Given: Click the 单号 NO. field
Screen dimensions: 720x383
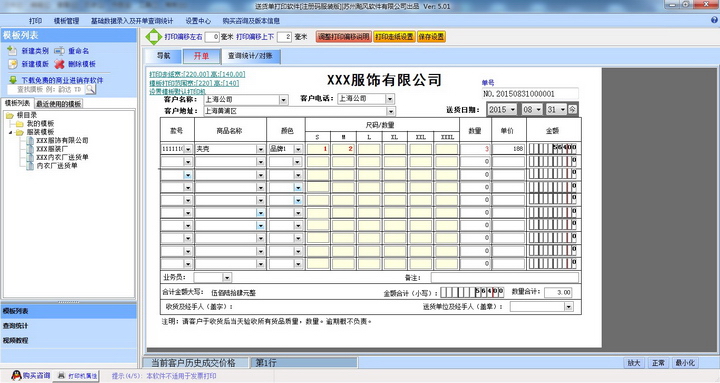Looking at the screenshot, I should tap(530, 94).
